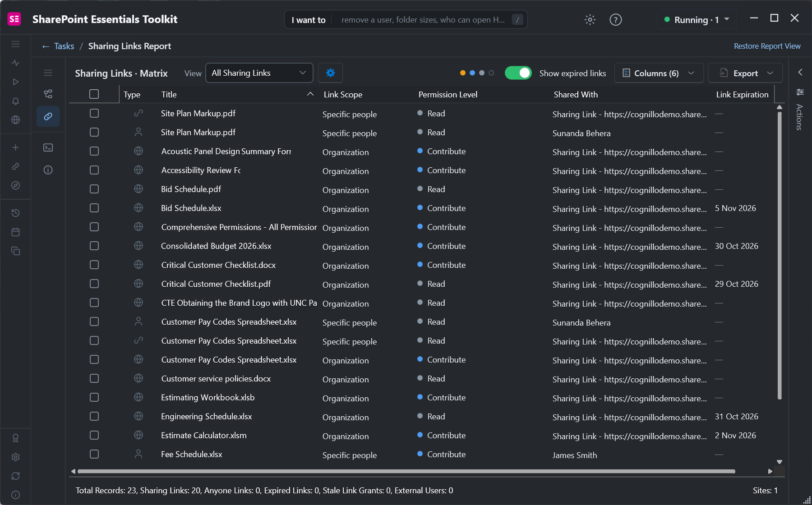The height and width of the screenshot is (505, 812).
Task: Click the horizontal scrollbar thumb
Action: click(x=406, y=472)
